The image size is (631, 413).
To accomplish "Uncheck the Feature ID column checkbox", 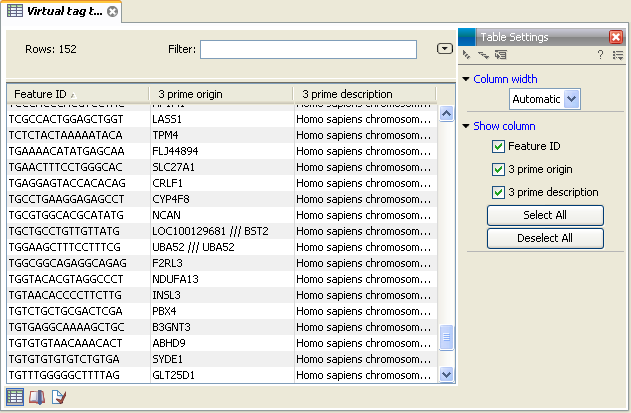I will coord(498,146).
